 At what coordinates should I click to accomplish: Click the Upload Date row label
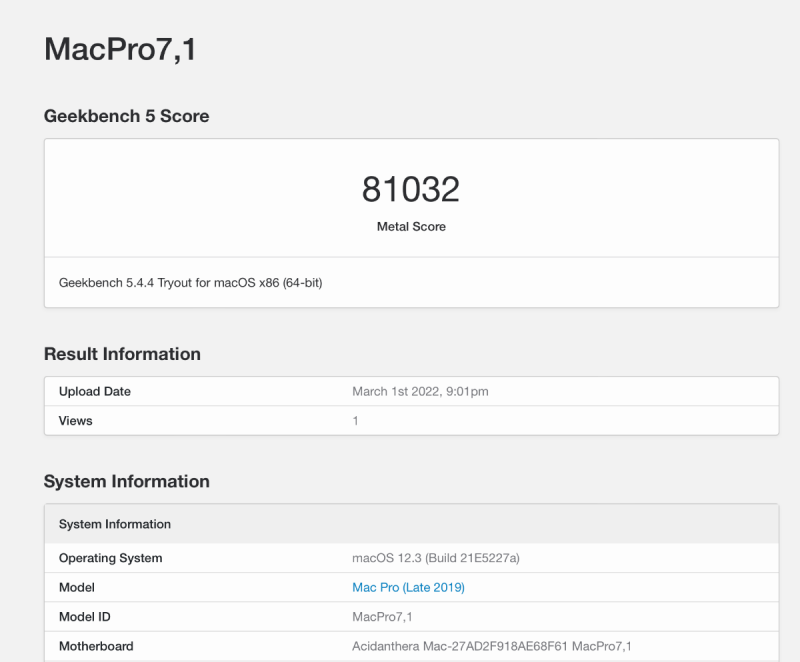click(x=95, y=391)
